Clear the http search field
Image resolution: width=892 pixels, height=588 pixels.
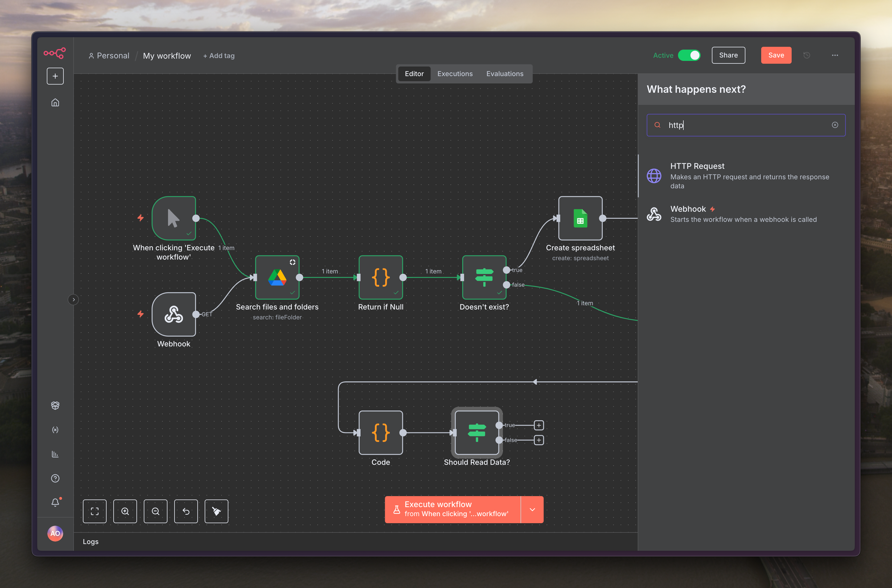pos(835,125)
